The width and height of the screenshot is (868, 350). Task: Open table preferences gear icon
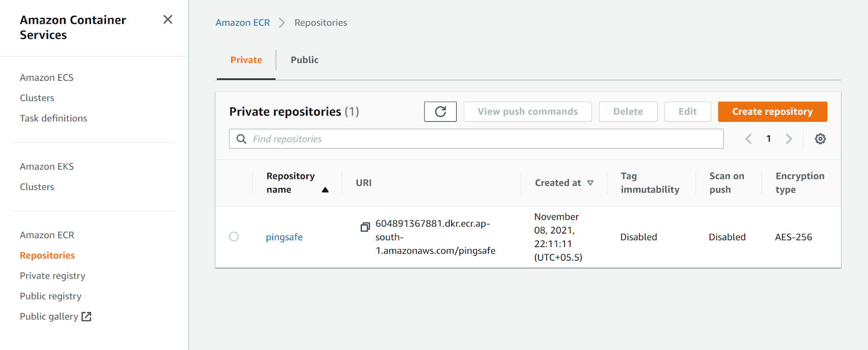820,139
